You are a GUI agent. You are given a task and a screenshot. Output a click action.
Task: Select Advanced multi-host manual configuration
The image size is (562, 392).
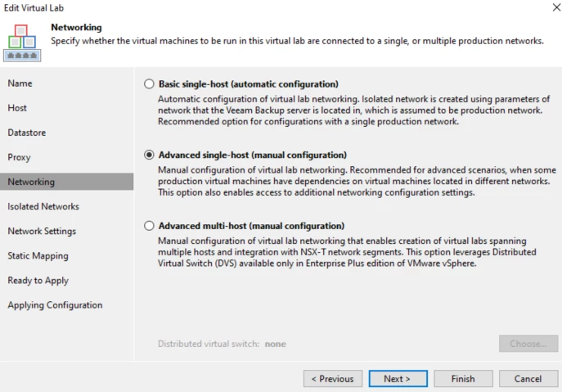(149, 226)
